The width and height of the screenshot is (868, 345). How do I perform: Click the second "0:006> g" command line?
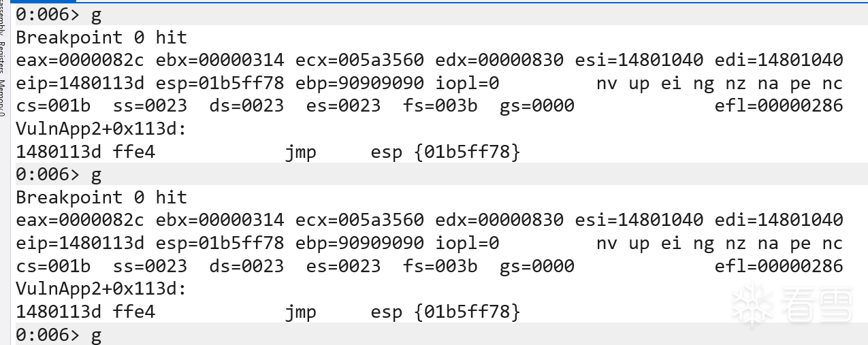click(59, 174)
